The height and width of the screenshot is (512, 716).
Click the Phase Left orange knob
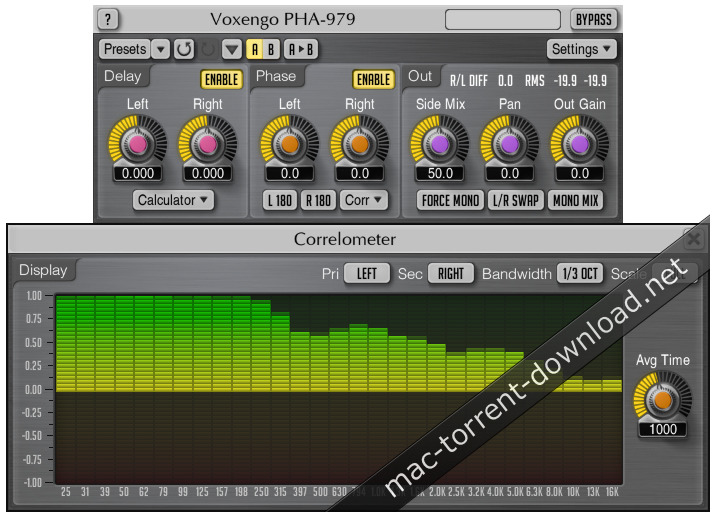[x=290, y=144]
